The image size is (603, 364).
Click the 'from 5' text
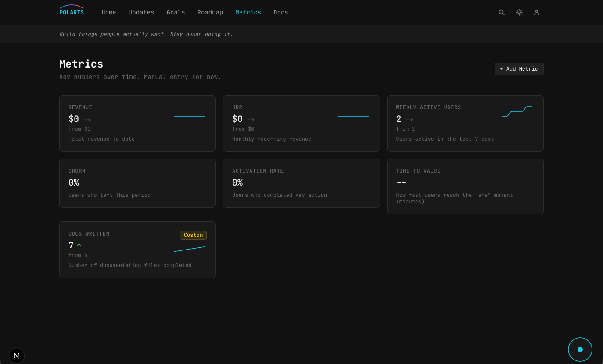[78, 255]
